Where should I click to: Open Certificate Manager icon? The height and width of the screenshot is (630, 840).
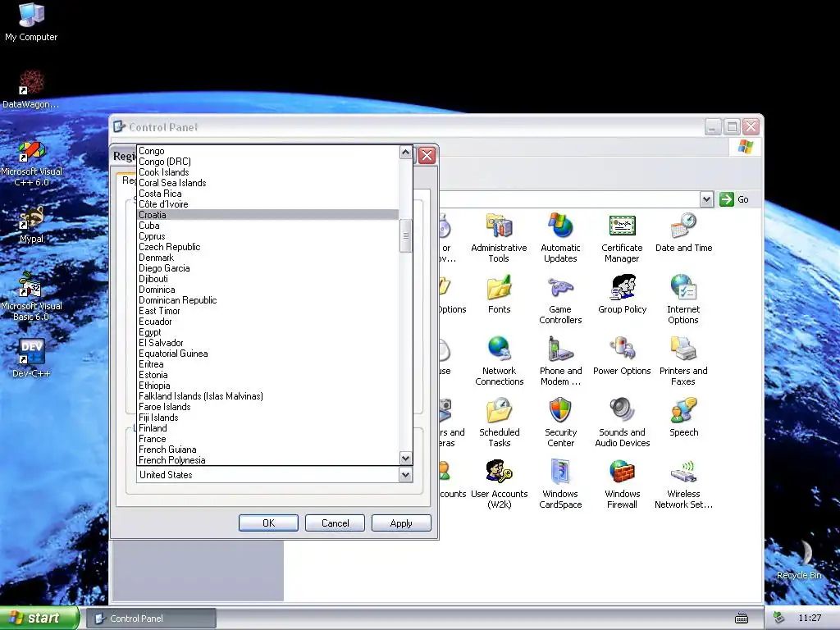(x=622, y=238)
